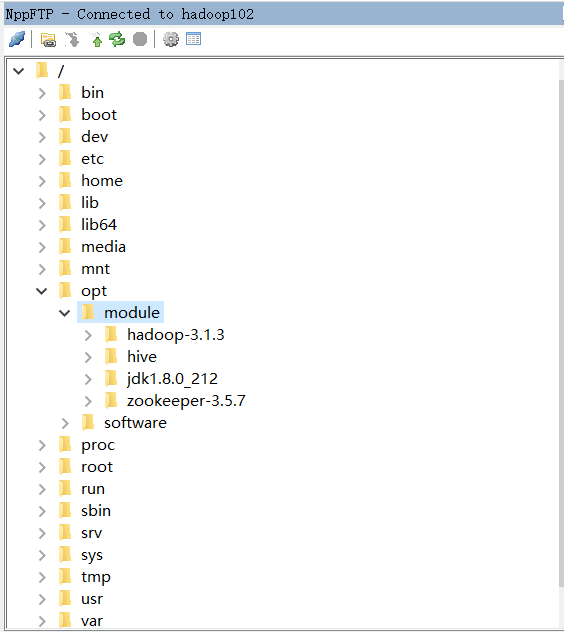Viewport: 564px width, 632px height.
Task: Select the root / tree item
Action: (x=61, y=71)
